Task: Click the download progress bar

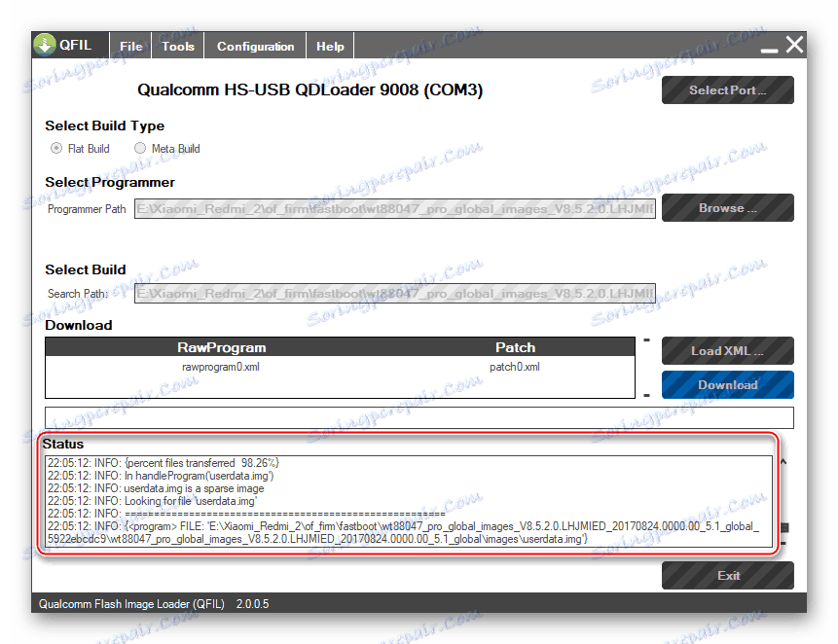Action: [x=419, y=417]
